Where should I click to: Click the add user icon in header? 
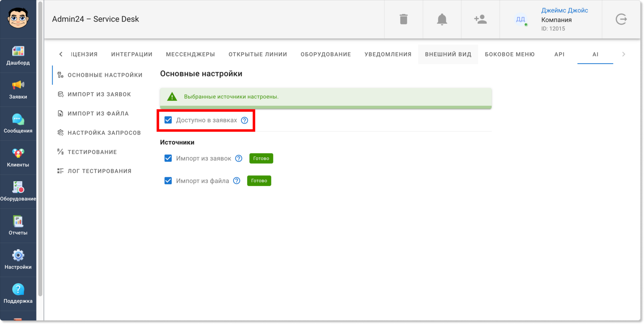[480, 19]
